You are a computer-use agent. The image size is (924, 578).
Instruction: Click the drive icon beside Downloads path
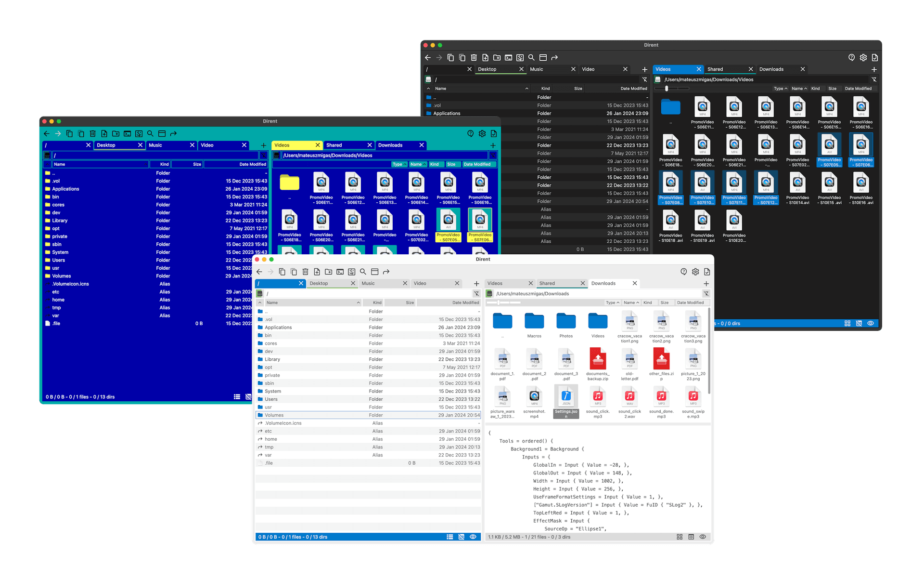489,294
